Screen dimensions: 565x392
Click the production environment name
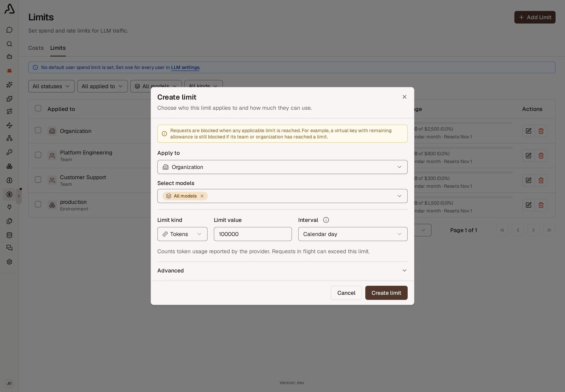(x=73, y=202)
